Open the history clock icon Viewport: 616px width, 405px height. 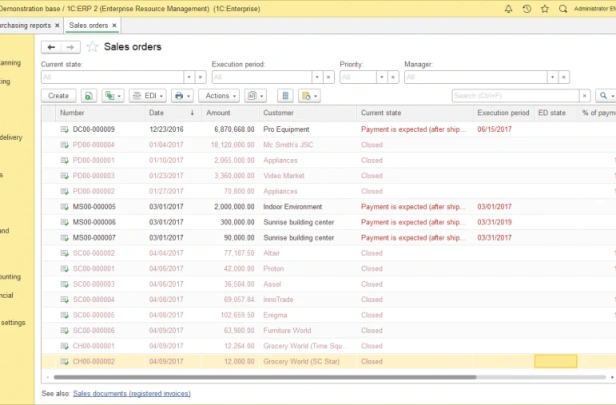coord(527,9)
